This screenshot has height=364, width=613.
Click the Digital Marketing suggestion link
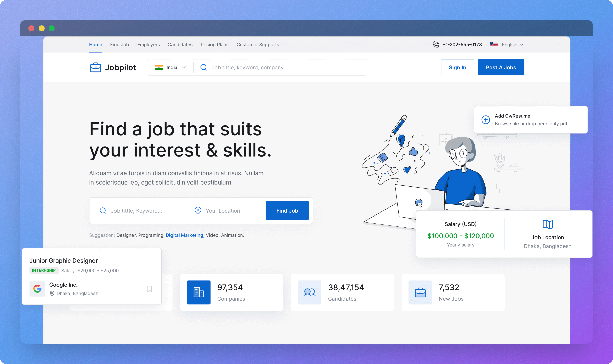[x=184, y=235]
